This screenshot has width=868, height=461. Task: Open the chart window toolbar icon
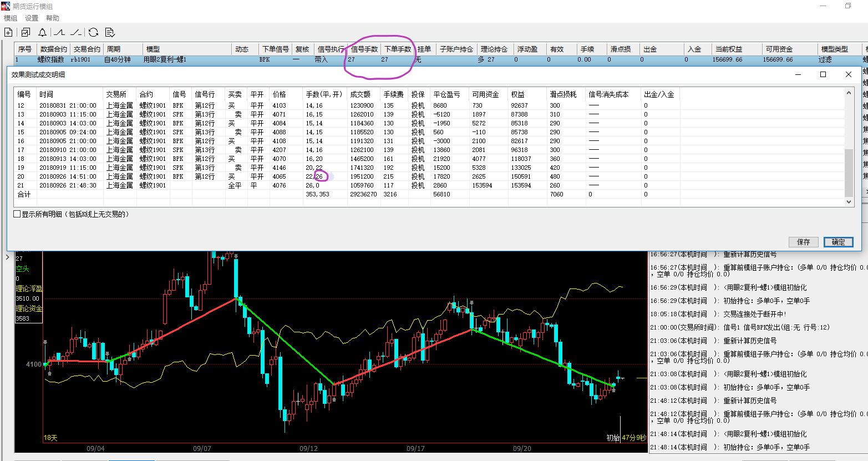click(26, 33)
